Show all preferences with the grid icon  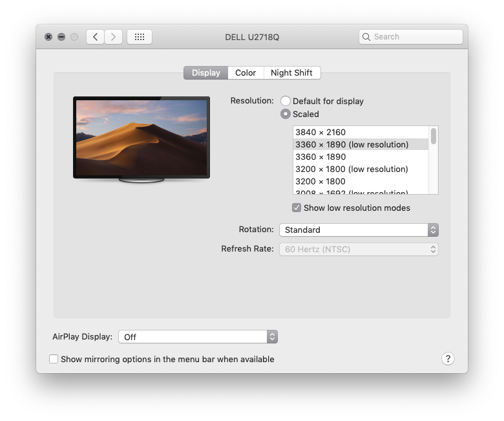click(140, 37)
